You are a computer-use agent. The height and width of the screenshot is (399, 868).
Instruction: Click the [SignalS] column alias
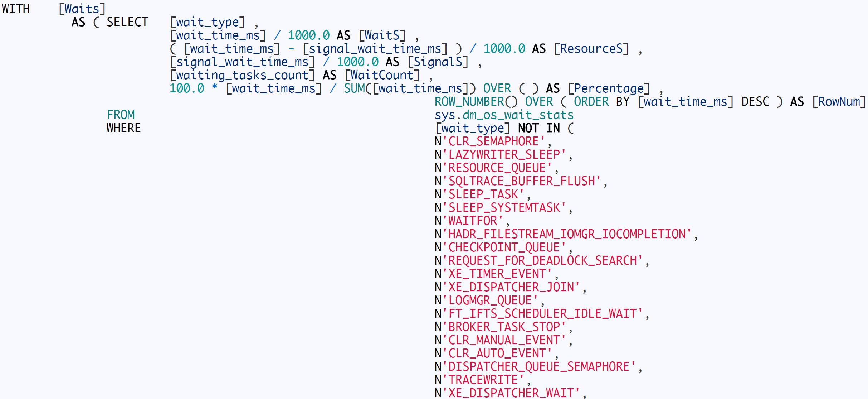click(x=438, y=62)
